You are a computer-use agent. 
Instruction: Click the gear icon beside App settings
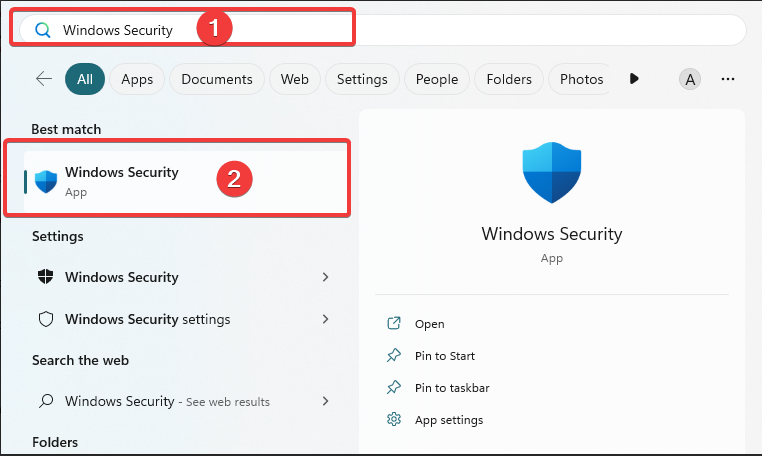point(394,419)
